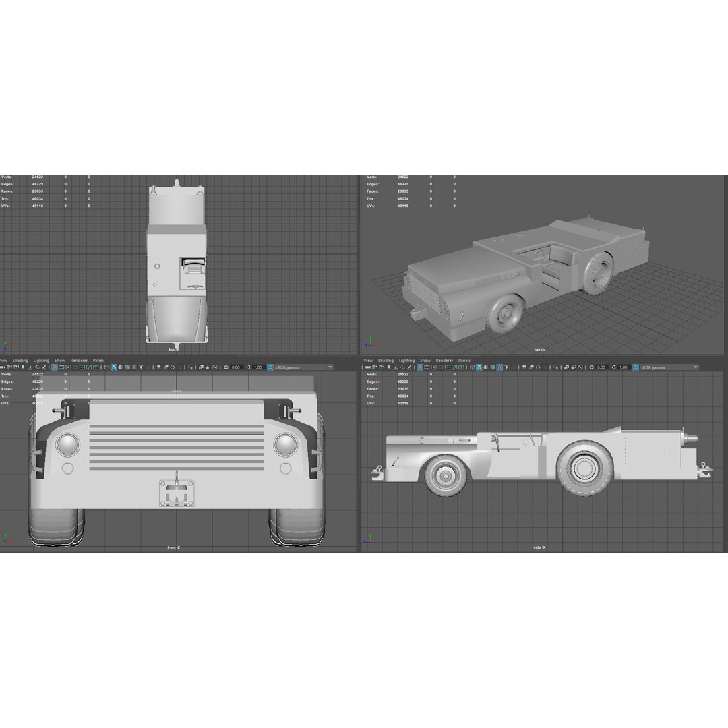Viewport: 728px width, 728px height.
Task: Toggle Field Chart in front viewport toolbar
Action: click(82, 367)
